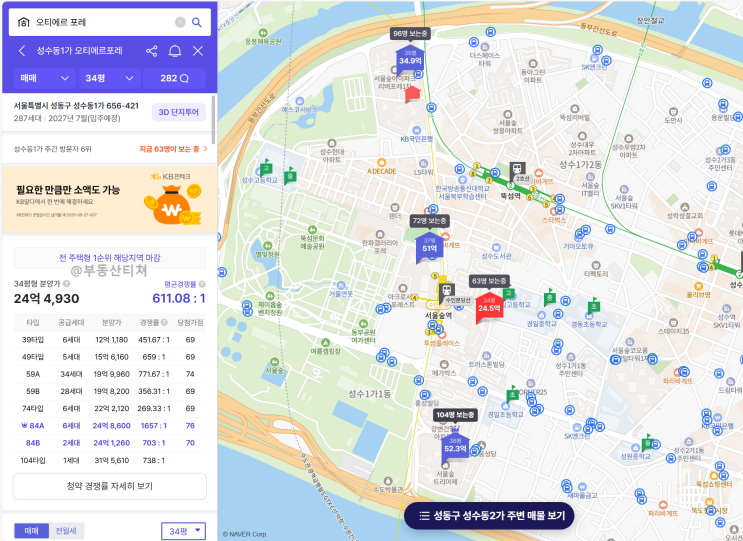Open the 34평 size dropdown in header
This screenshot has height=541, width=743.
coord(109,78)
